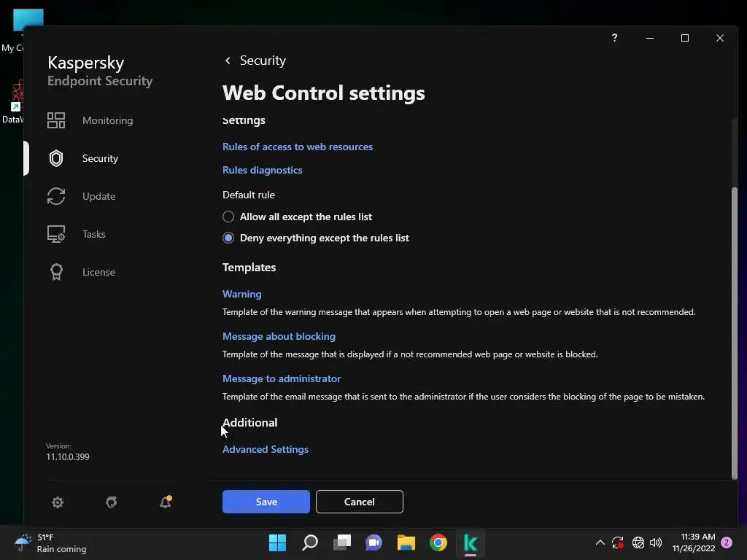Open network globe tray icon
The width and height of the screenshot is (747, 560).
(638, 542)
